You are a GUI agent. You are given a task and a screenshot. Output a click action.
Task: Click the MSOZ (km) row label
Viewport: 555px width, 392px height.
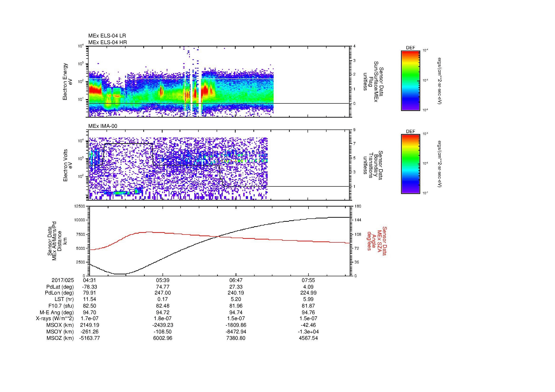point(60,338)
